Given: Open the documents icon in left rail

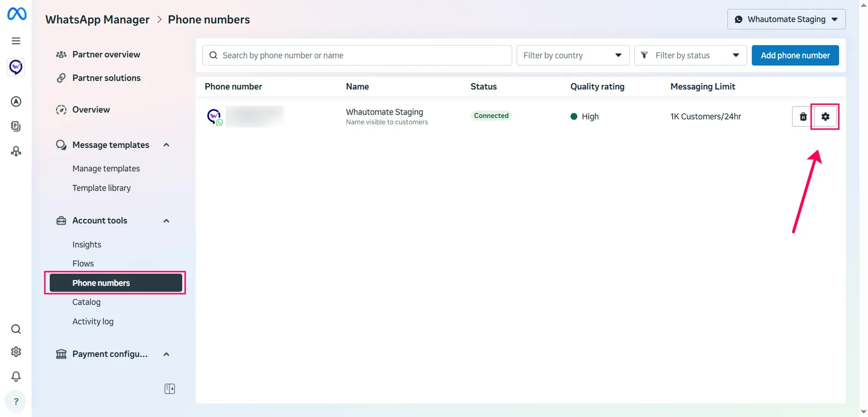Looking at the screenshot, I should pyautogui.click(x=16, y=126).
